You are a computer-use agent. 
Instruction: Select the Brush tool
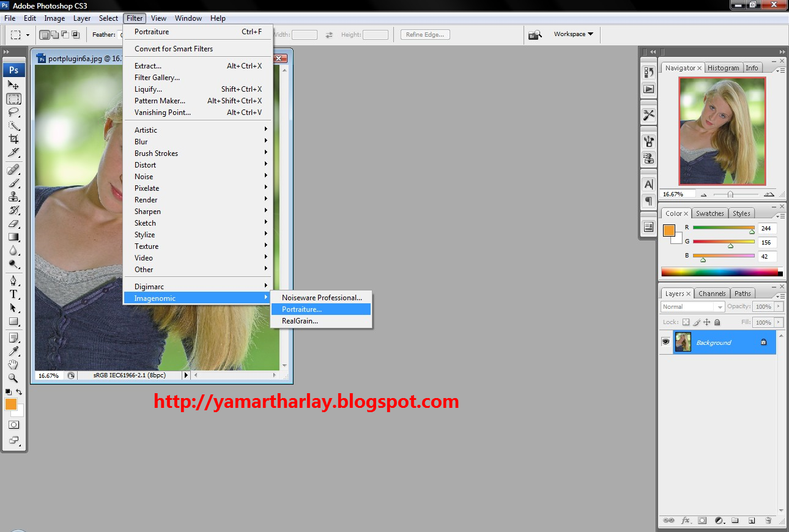pos(13,183)
